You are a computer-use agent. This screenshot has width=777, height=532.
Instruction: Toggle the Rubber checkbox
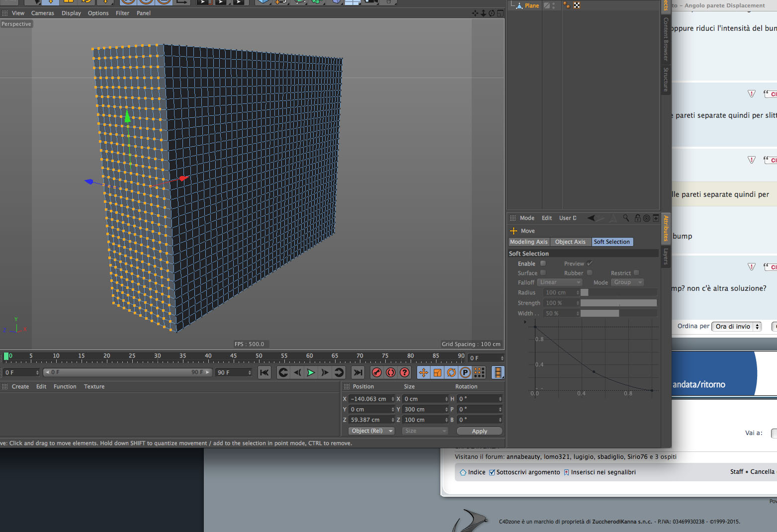[x=590, y=273]
